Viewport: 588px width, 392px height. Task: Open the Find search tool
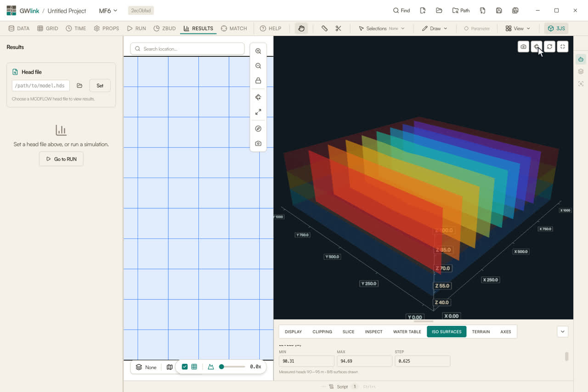click(401, 11)
